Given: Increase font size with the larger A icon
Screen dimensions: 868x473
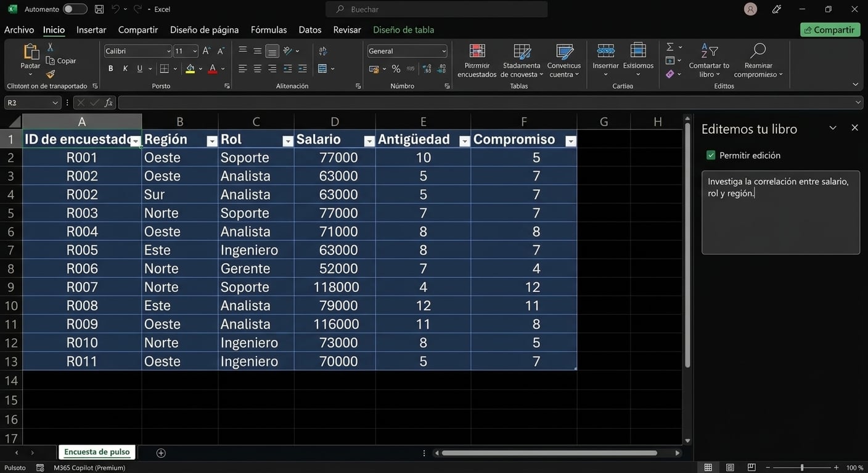Looking at the screenshot, I should click(207, 51).
